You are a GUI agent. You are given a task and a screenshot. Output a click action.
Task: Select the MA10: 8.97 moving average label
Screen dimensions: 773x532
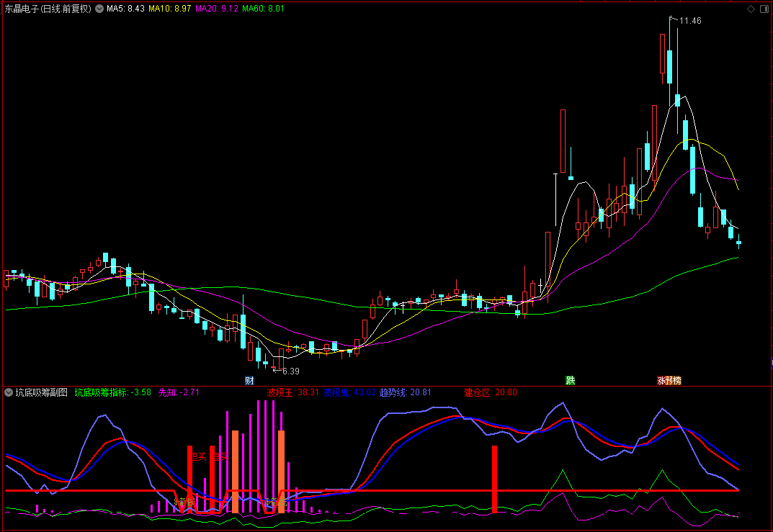pos(169,9)
